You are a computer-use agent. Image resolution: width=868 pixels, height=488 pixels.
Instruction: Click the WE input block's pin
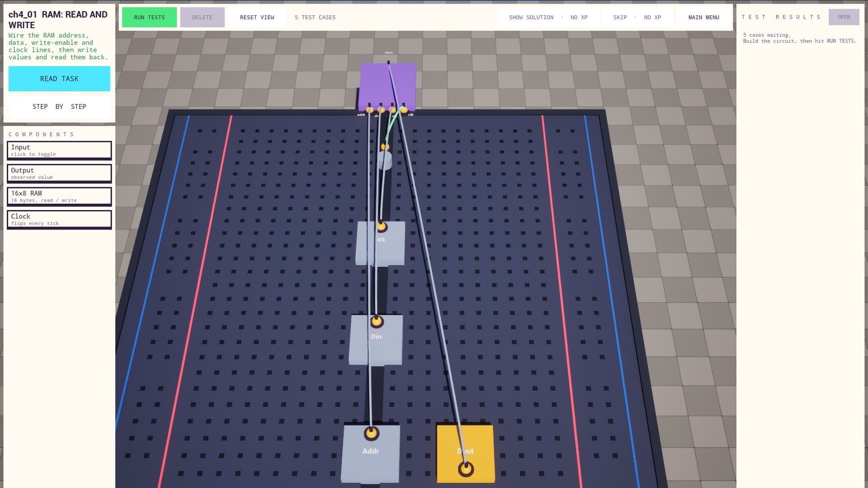(x=381, y=226)
